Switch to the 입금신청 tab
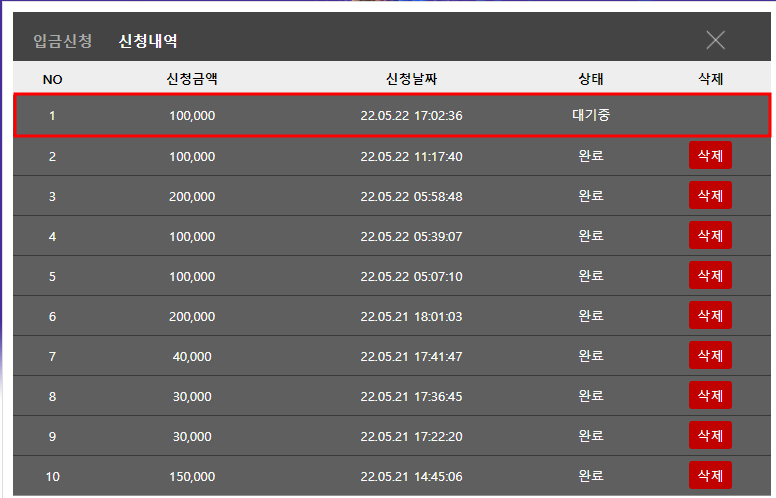The height and width of the screenshot is (498, 776). pos(63,41)
